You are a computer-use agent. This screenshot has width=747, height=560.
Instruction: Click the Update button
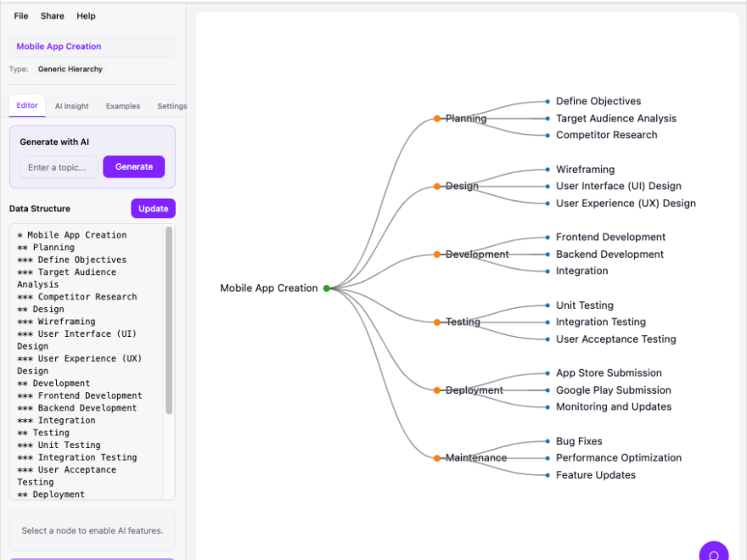(153, 208)
